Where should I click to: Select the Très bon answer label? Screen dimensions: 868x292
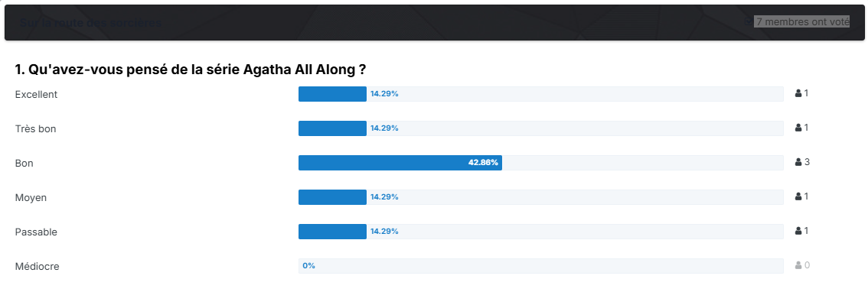35,129
